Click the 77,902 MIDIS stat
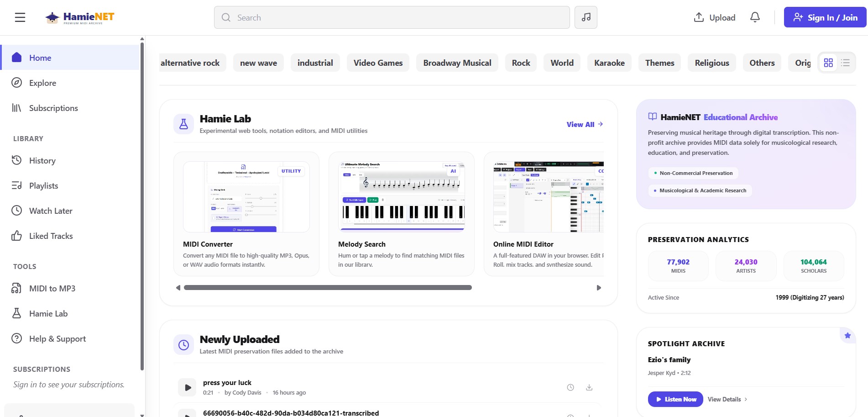 click(678, 266)
